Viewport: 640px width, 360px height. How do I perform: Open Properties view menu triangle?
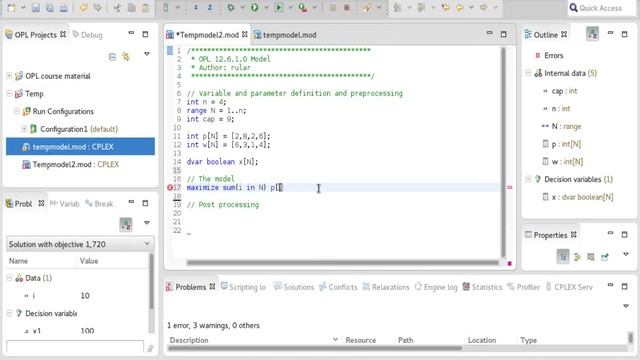coord(626,254)
